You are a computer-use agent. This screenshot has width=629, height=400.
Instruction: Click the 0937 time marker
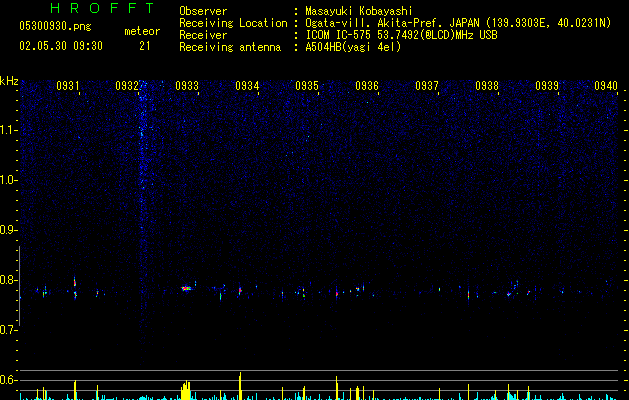tap(427, 86)
